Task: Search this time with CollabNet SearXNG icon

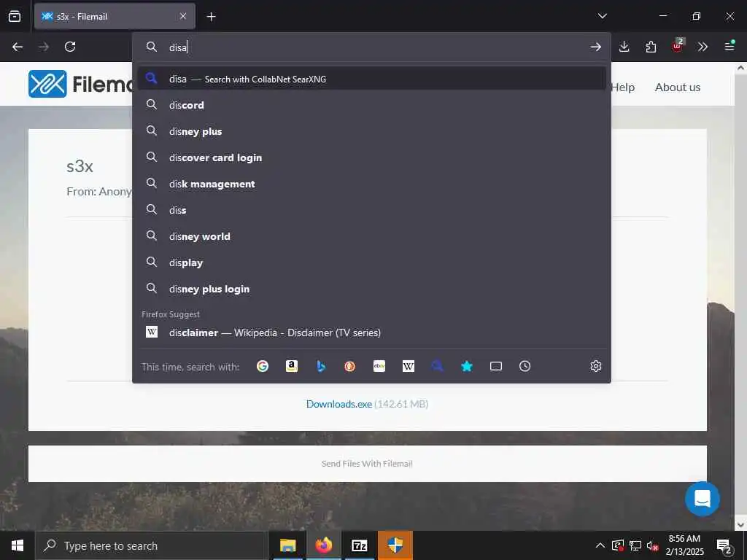Action: point(438,366)
